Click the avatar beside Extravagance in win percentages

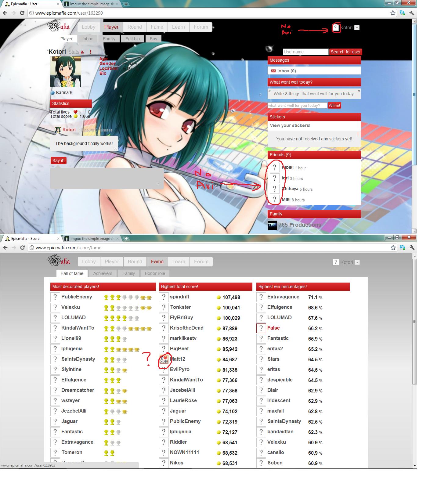pyautogui.click(x=261, y=297)
